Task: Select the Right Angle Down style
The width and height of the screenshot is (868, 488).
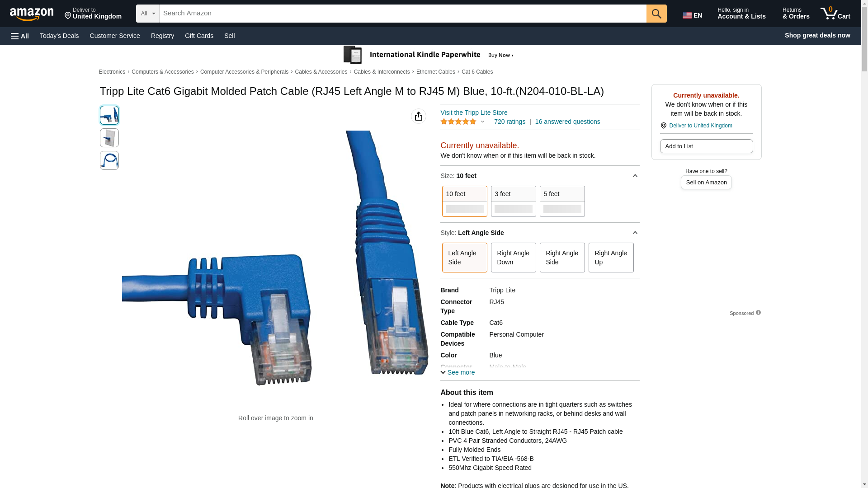Action: tap(514, 258)
